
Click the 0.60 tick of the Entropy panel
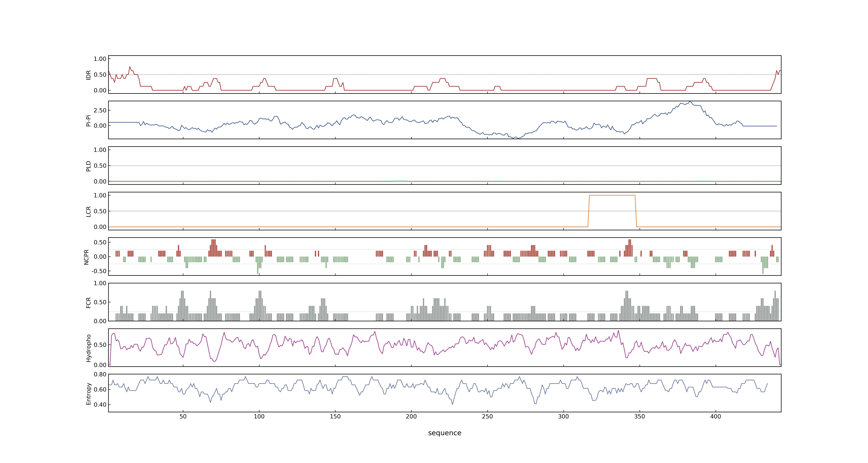(100, 390)
